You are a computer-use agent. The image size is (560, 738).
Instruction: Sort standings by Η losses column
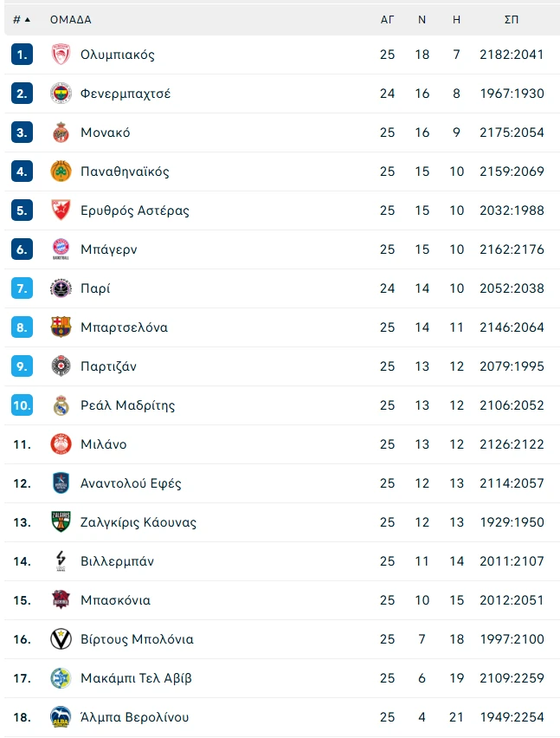tap(456, 19)
